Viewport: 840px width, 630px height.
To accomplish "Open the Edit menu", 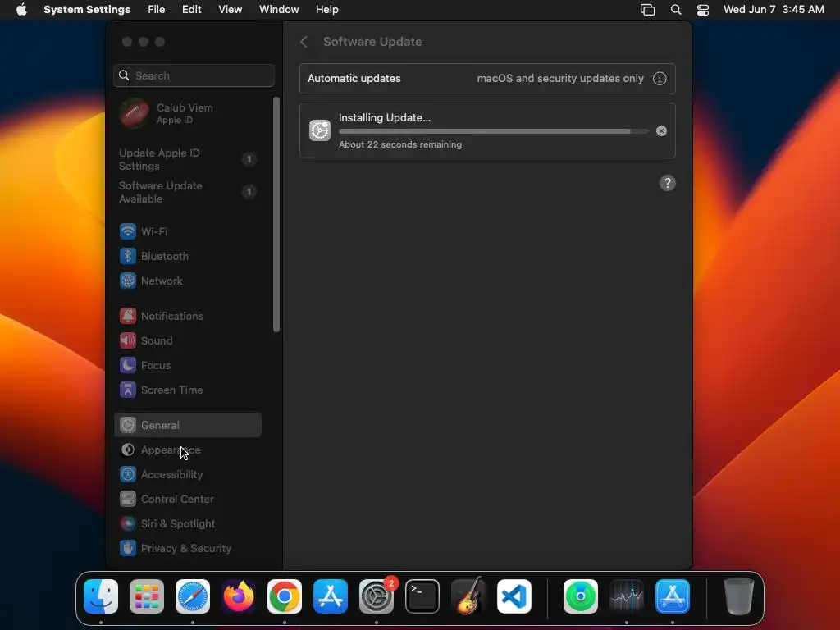I will point(191,10).
